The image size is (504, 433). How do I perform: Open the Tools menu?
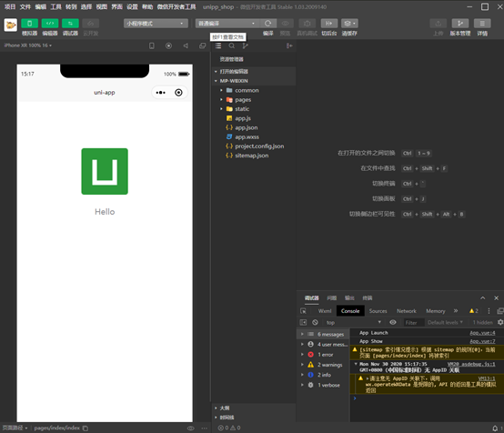tap(55, 6)
